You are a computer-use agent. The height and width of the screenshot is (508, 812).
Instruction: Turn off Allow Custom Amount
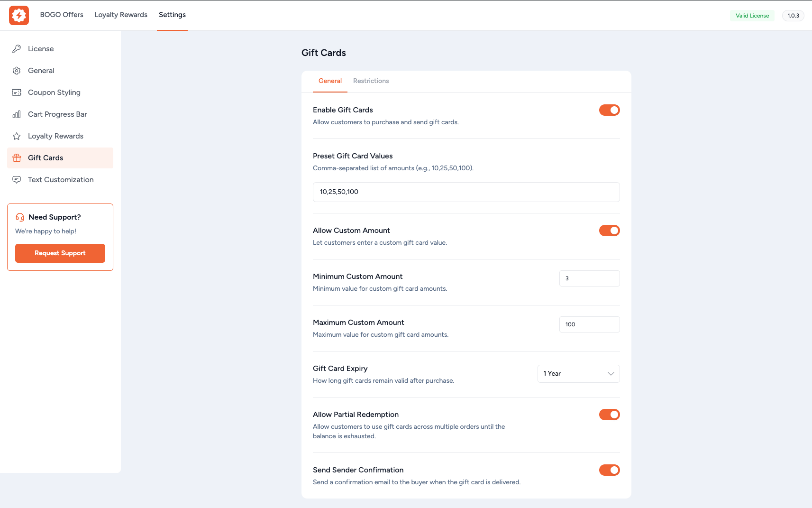(x=610, y=231)
